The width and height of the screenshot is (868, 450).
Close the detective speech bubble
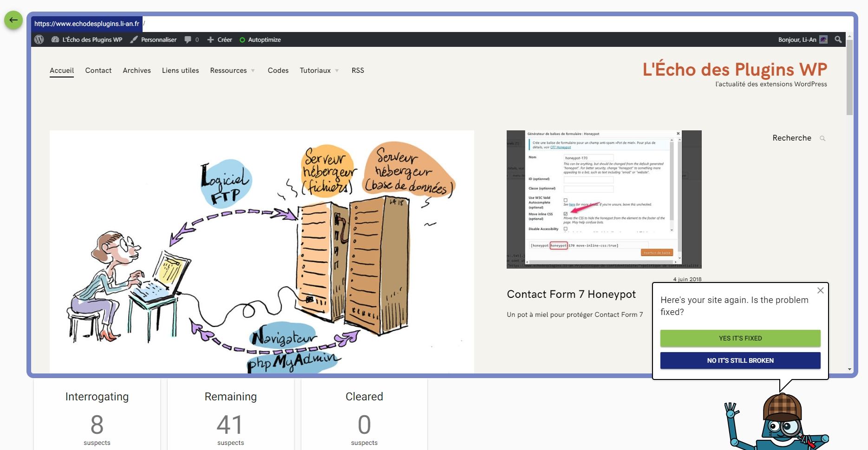[x=821, y=290]
